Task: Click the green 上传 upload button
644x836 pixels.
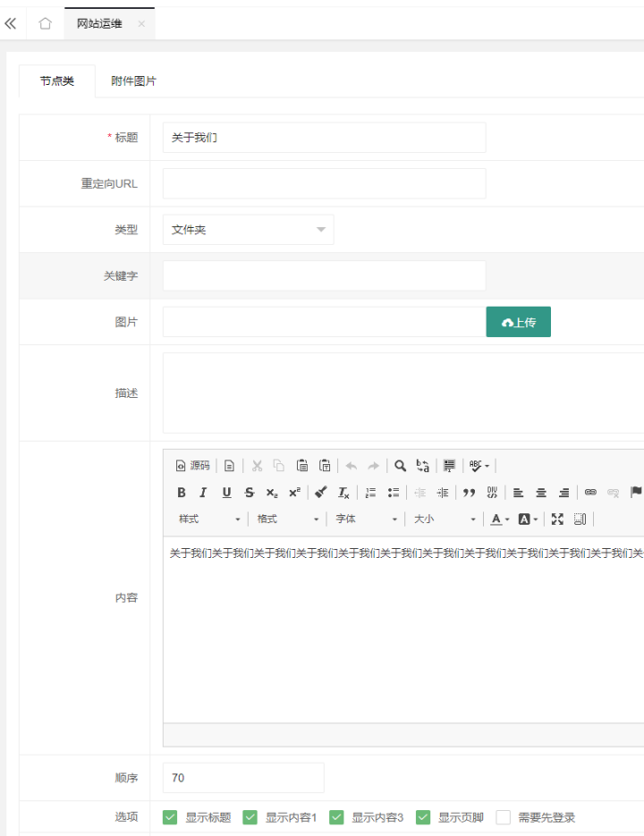Action: coord(519,322)
